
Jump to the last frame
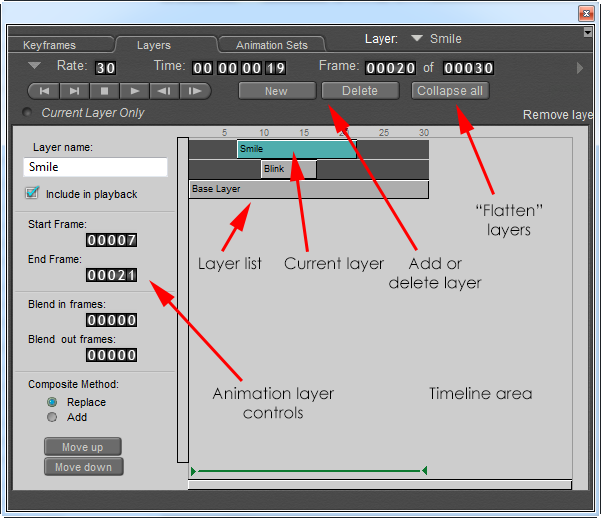tap(75, 91)
